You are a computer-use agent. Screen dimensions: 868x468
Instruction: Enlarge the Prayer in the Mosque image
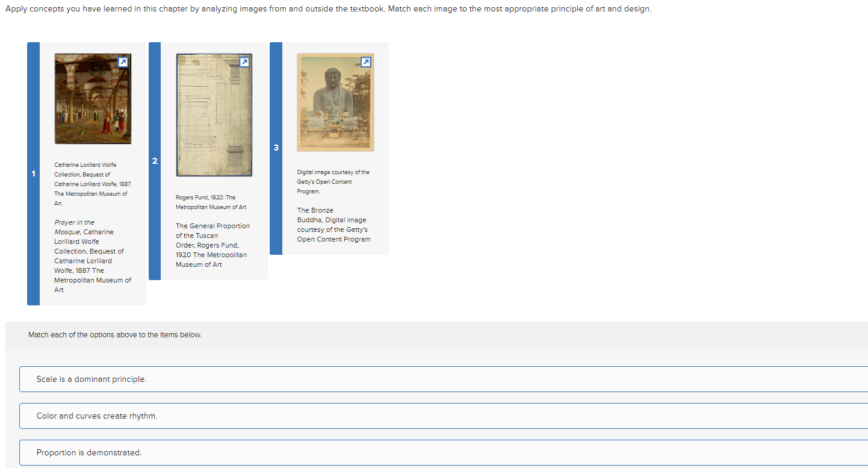click(123, 62)
